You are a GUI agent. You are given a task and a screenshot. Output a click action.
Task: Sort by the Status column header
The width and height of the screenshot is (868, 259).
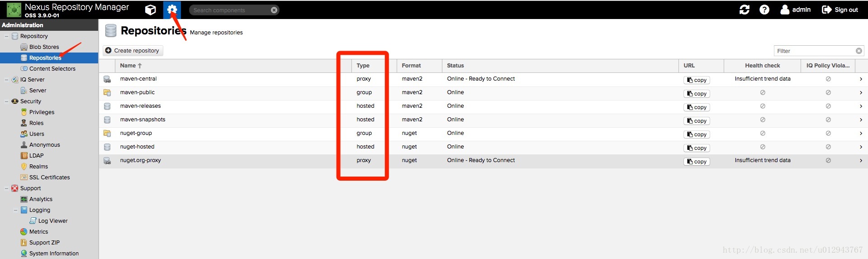560,66
